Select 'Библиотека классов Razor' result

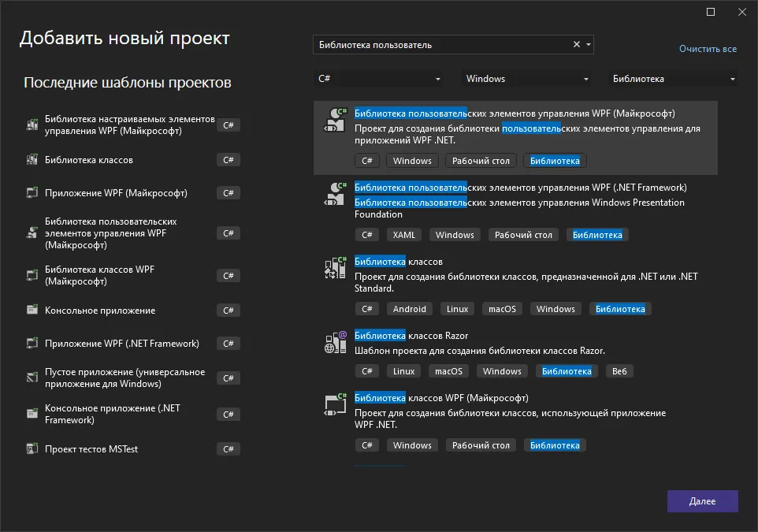515,354
